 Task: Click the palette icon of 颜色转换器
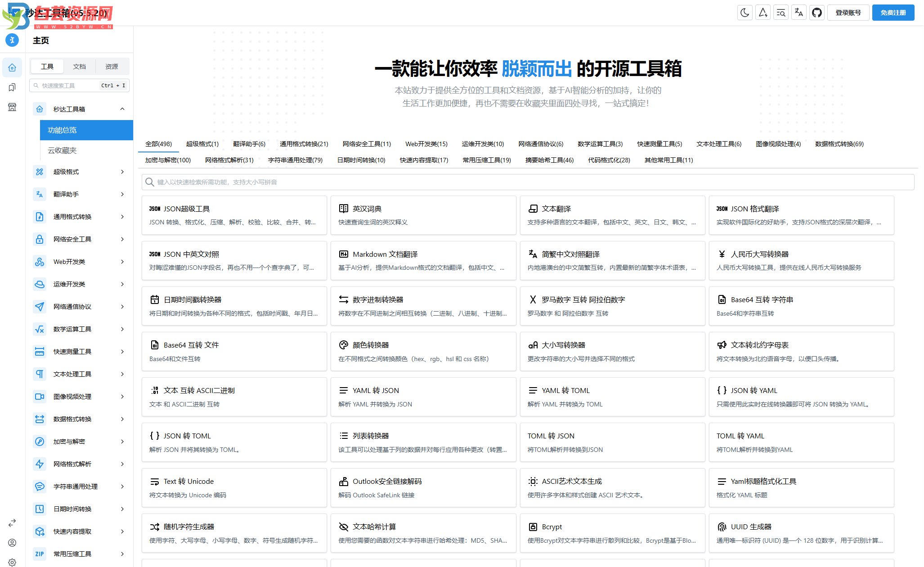pyautogui.click(x=344, y=345)
